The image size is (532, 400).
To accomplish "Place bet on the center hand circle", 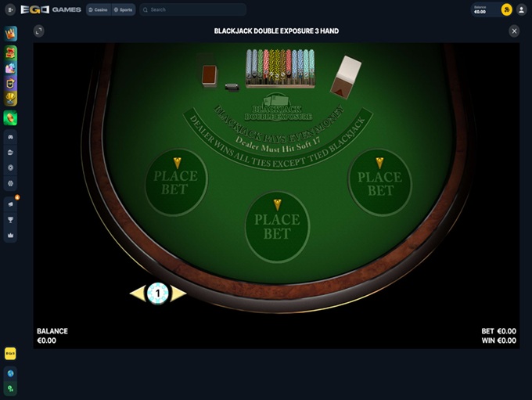I will click(x=277, y=226).
